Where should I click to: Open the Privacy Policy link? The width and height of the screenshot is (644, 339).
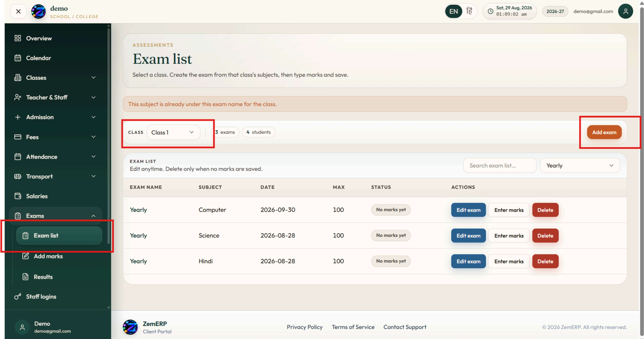point(304,327)
